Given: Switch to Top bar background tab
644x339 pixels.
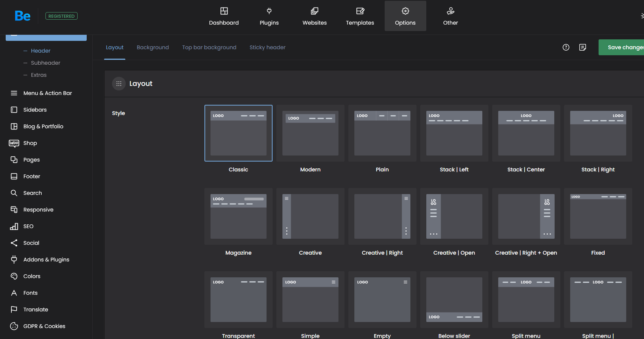Looking at the screenshot, I should coord(209,47).
